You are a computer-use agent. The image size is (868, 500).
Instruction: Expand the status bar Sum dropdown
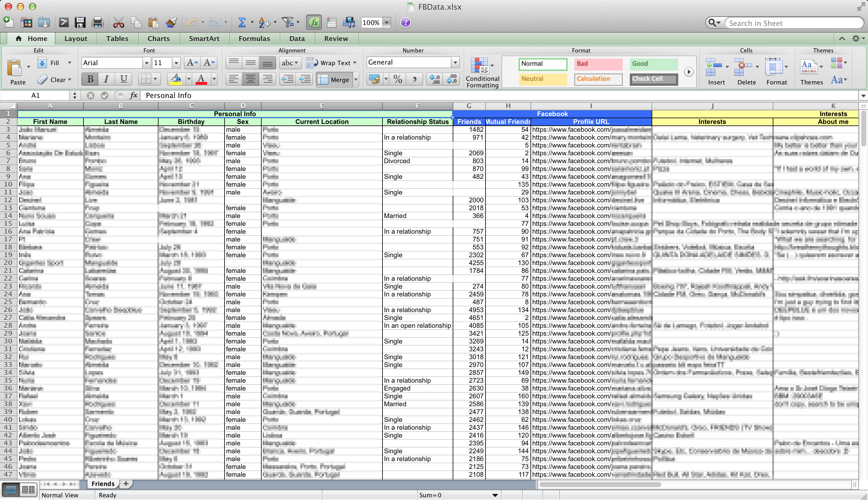[495, 495]
